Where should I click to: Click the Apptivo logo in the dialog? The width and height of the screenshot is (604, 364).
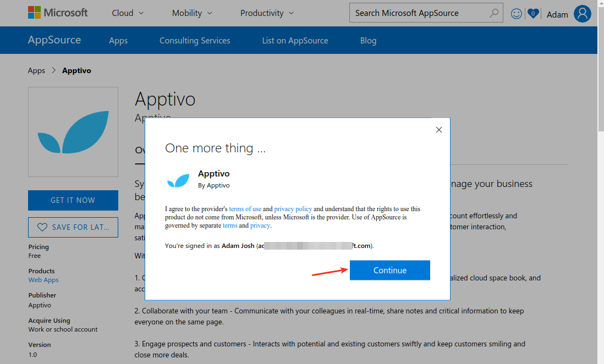tap(178, 180)
